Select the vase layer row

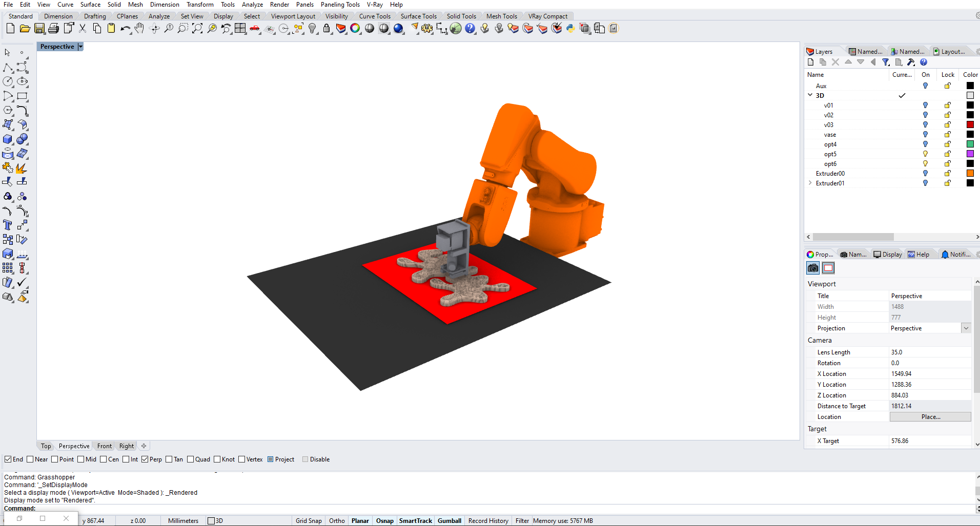click(x=891, y=135)
